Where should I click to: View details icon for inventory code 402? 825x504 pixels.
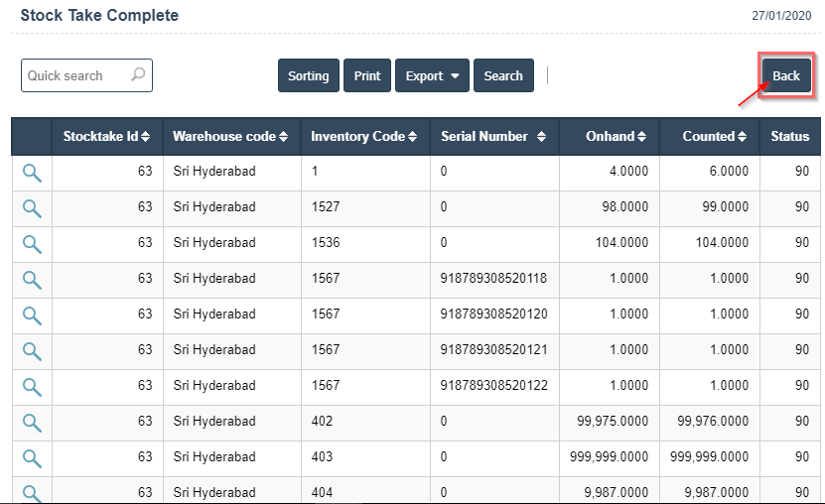[x=32, y=423]
